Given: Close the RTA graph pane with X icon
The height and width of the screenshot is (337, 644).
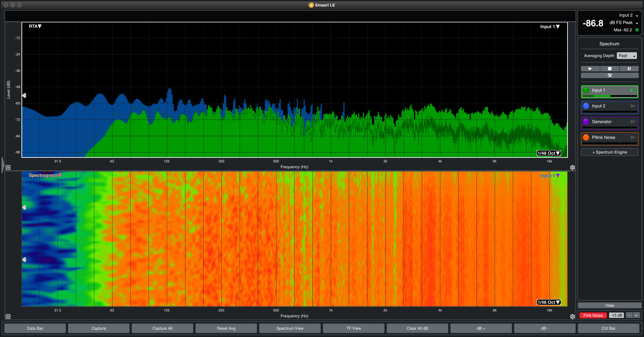Looking at the screenshot, I should tap(8, 167).
